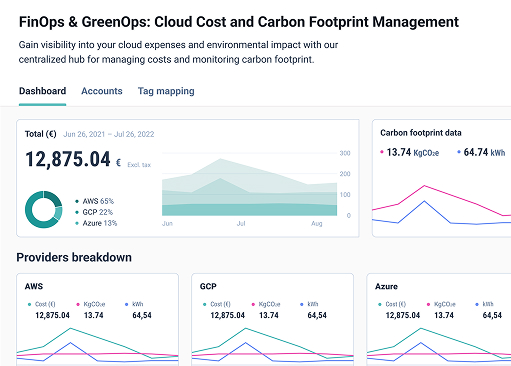Image resolution: width=511 pixels, height=366 pixels.
Task: Toggle the Cost (€) series in AWS card
Action: [42, 304]
